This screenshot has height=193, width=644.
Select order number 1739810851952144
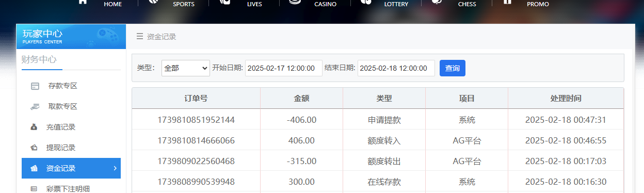196,120
